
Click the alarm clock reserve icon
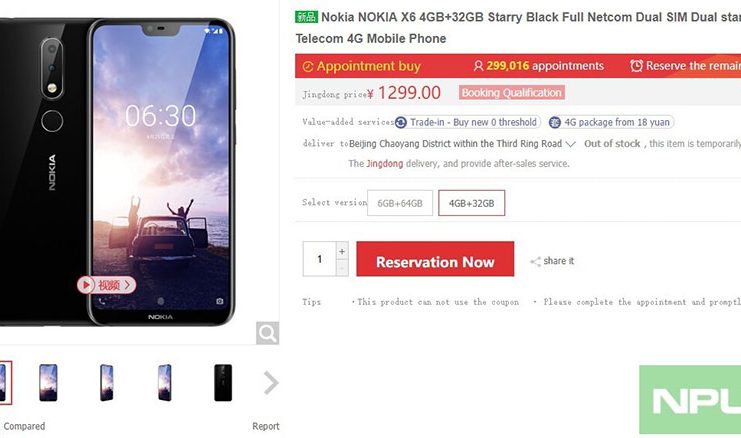[636, 66]
